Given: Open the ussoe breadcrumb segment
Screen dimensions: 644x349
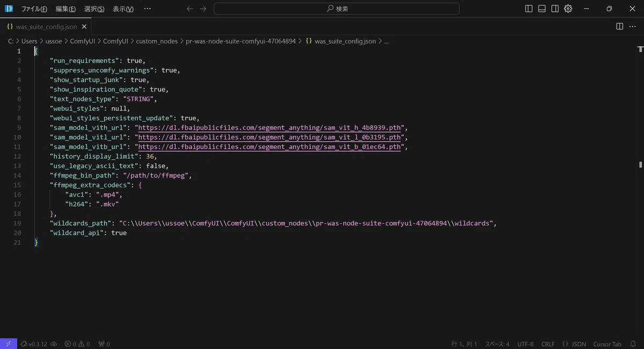Looking at the screenshot, I should pos(54,41).
